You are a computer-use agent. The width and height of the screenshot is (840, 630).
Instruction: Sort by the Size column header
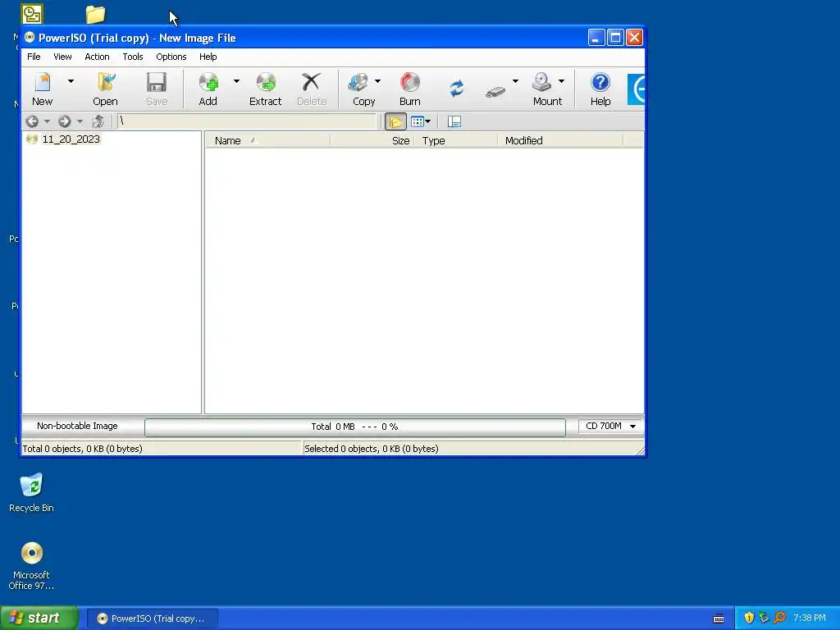pyautogui.click(x=372, y=141)
